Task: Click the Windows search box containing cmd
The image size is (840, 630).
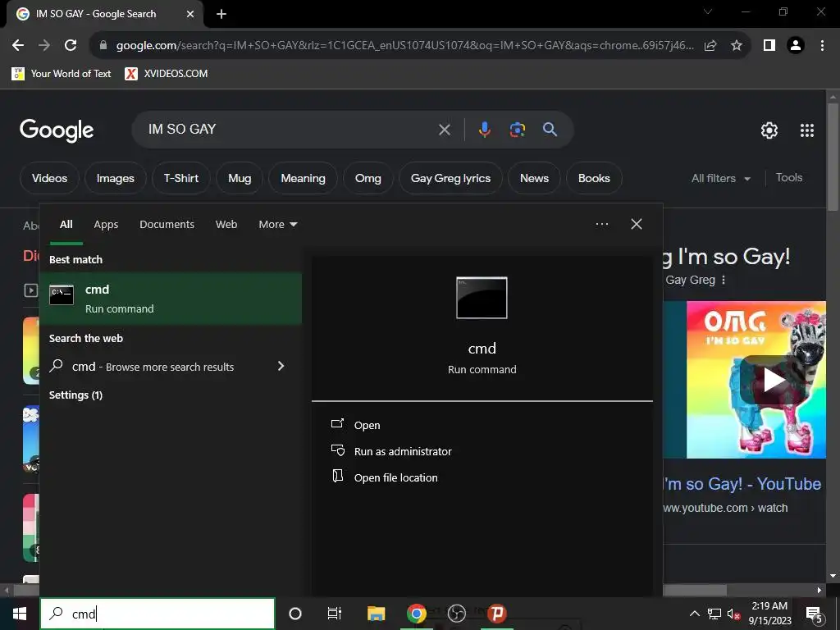Action: pyautogui.click(x=157, y=614)
